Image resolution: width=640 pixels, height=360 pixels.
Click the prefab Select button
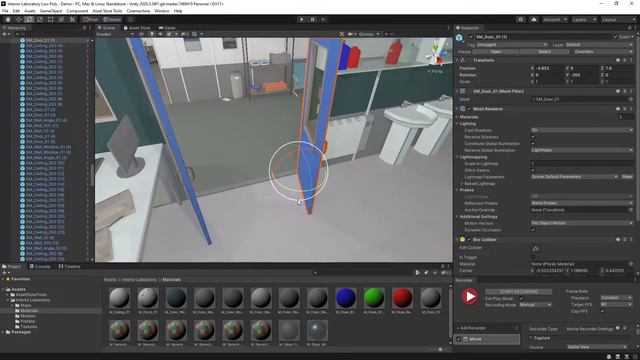click(544, 52)
